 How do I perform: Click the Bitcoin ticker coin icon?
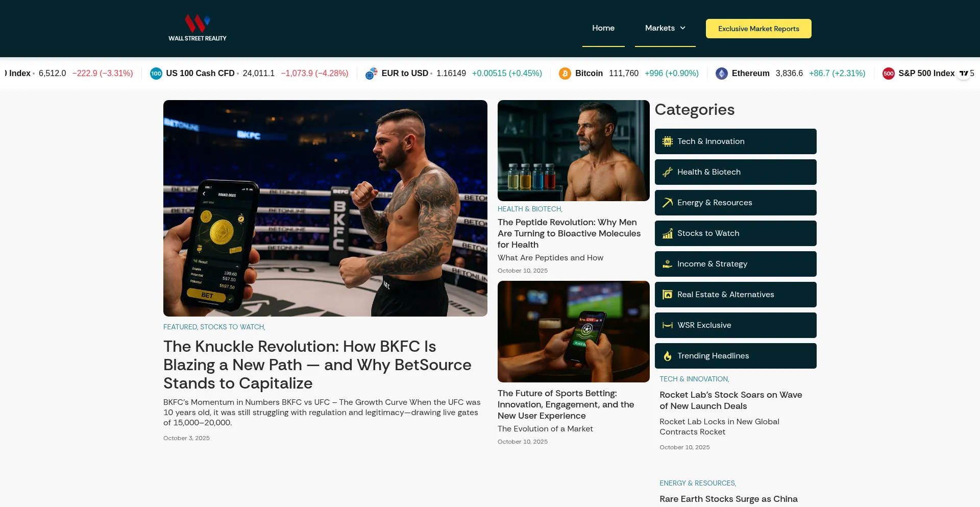pos(565,74)
